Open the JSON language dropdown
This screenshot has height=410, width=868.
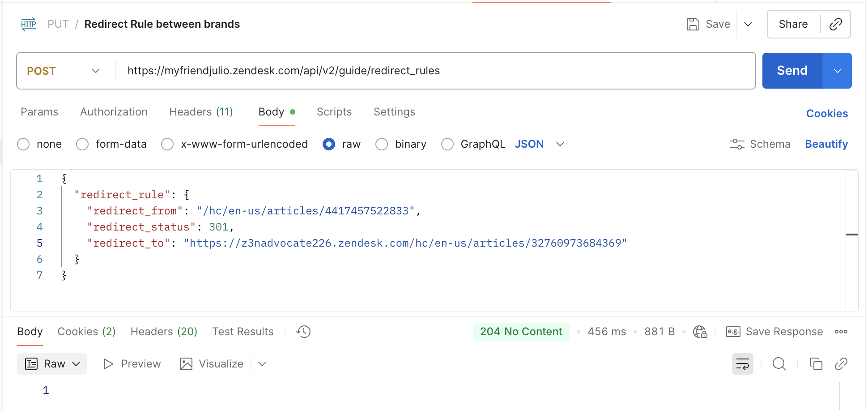[539, 144]
